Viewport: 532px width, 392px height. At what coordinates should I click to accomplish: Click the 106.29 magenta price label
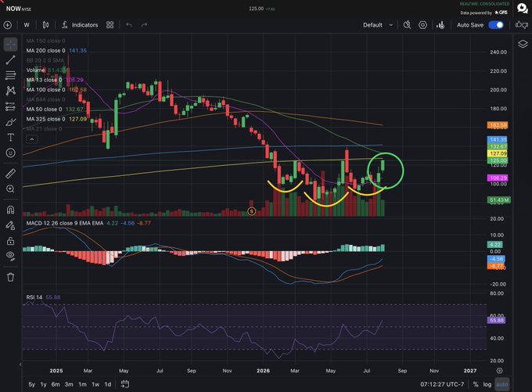pos(497,178)
